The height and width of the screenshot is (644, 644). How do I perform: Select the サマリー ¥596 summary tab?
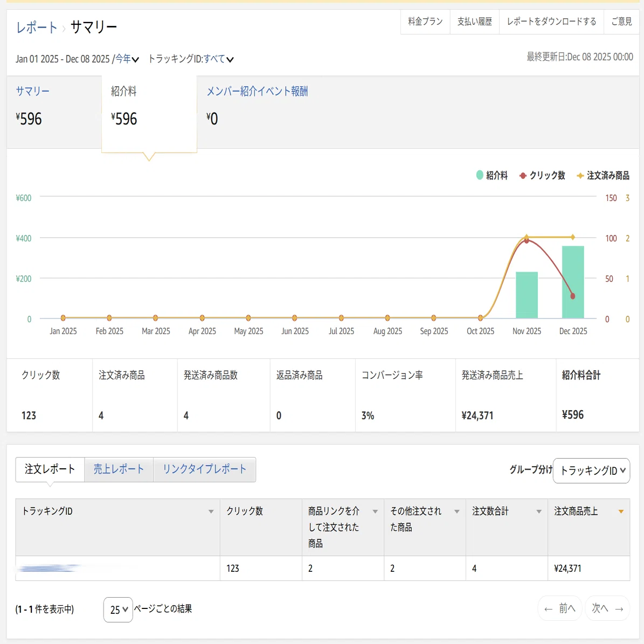coord(54,112)
